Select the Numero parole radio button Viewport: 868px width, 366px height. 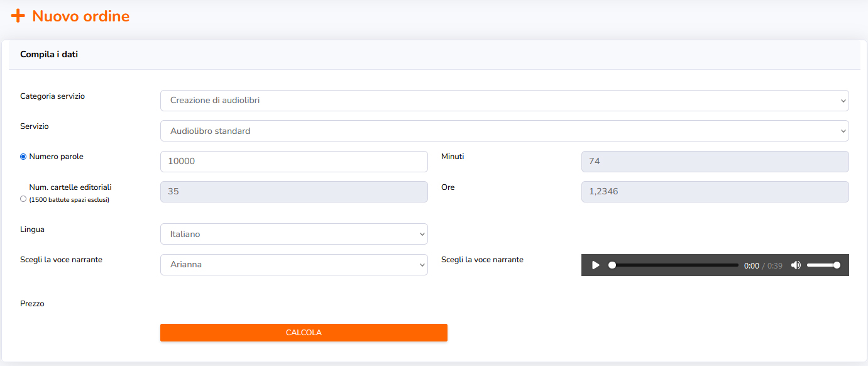(x=23, y=157)
